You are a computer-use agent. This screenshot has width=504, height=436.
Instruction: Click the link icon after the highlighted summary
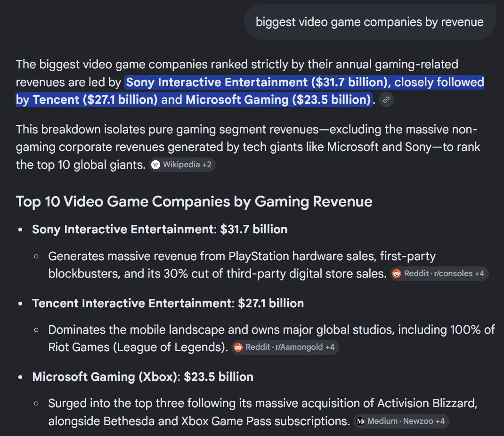click(386, 99)
